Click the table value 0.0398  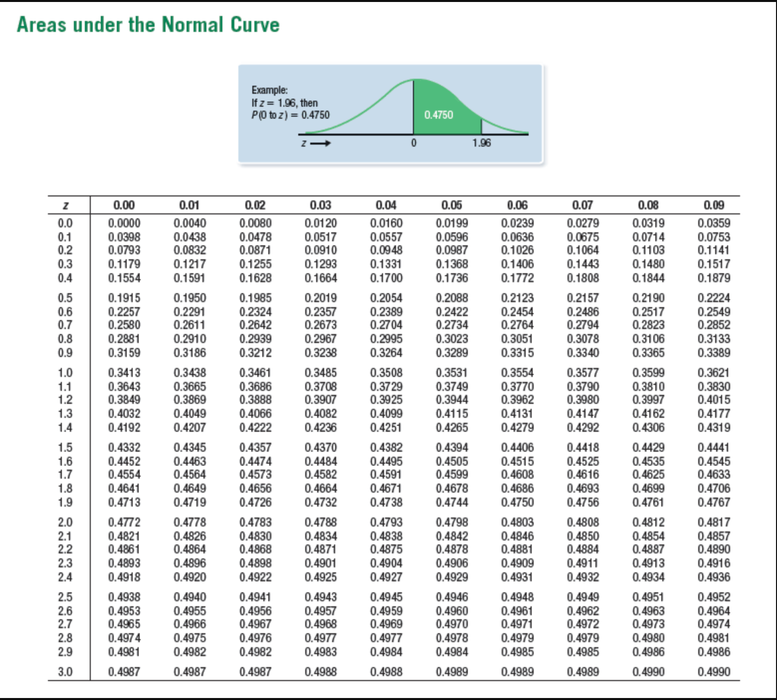[x=124, y=237]
